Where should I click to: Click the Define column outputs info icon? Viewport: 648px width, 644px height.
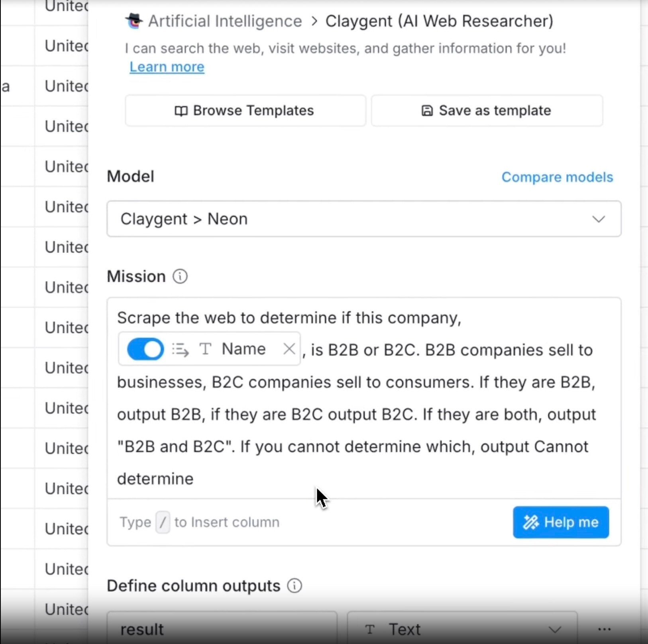pyautogui.click(x=295, y=585)
